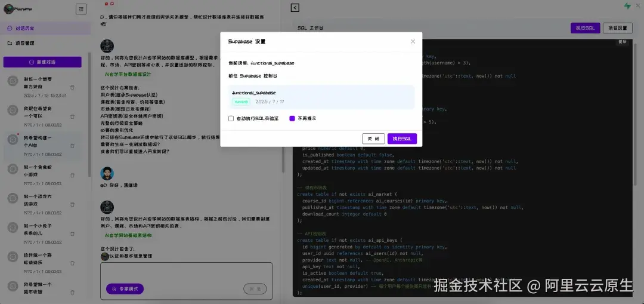Focus the chat message input box
Image resolution: width=644 pixels, height=304 pixels.
186,281
